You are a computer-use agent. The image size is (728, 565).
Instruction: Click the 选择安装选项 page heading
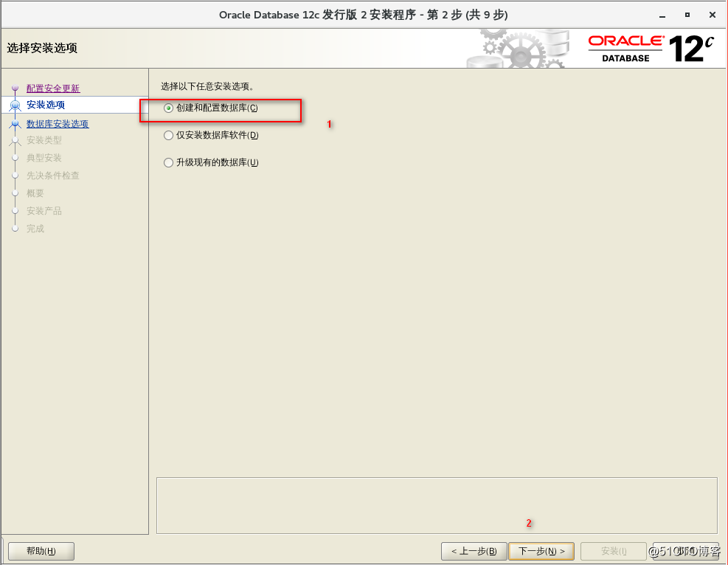[42, 48]
